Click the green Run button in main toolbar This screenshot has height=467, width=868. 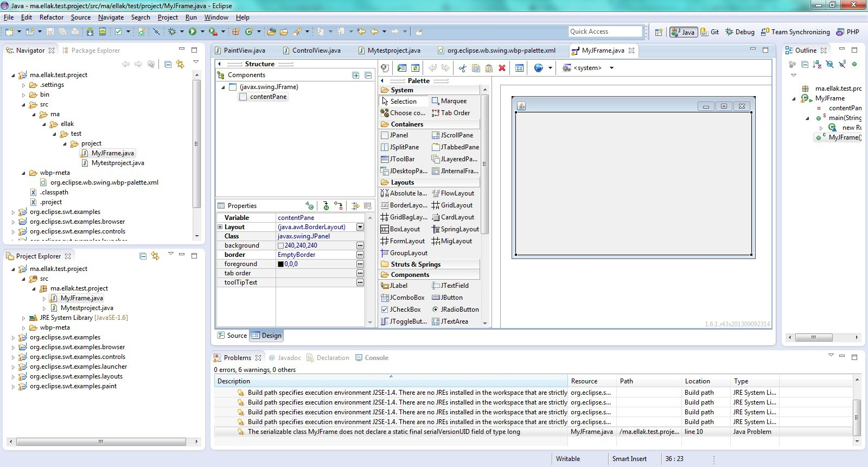pyautogui.click(x=193, y=31)
